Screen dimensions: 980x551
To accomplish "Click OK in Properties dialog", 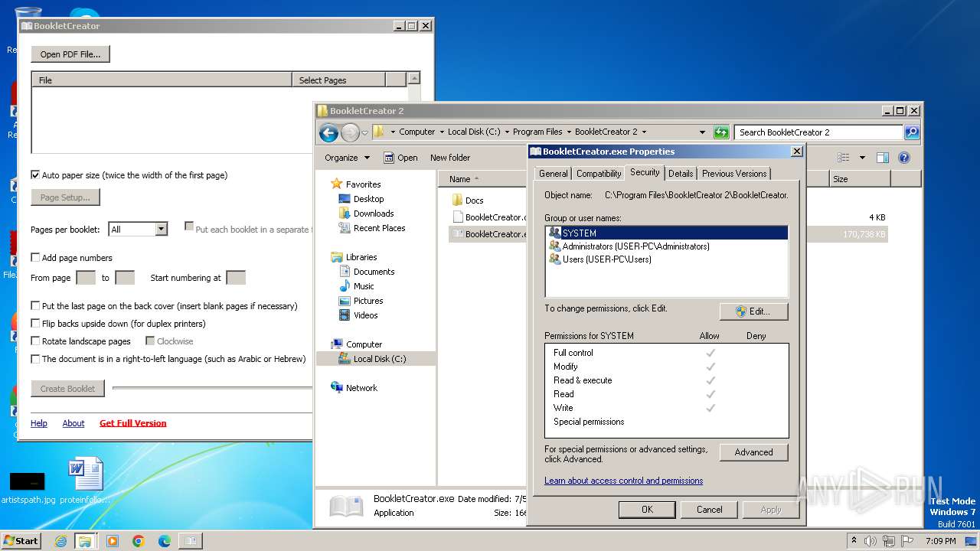I will (647, 510).
